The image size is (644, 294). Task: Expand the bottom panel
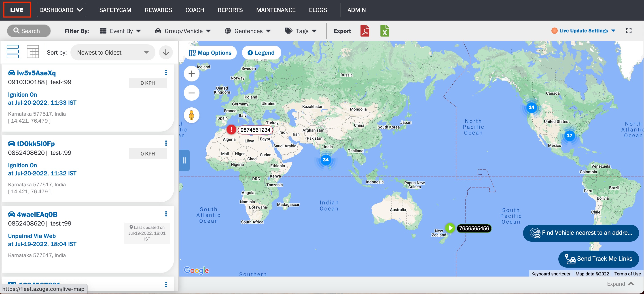click(620, 284)
